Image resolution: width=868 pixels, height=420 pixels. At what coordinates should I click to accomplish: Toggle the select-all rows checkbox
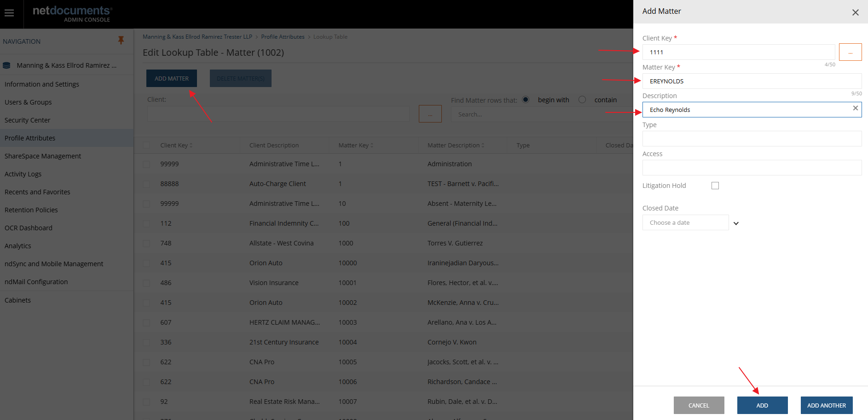pyautogui.click(x=146, y=146)
